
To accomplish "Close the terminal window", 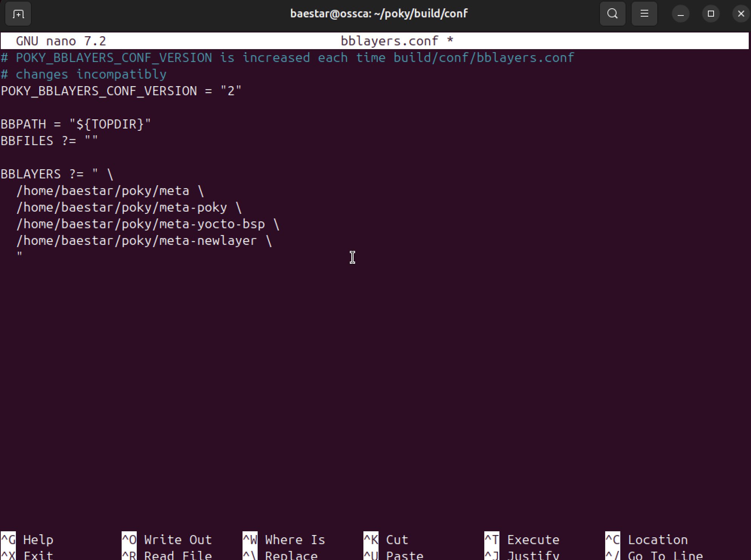I will [740, 14].
